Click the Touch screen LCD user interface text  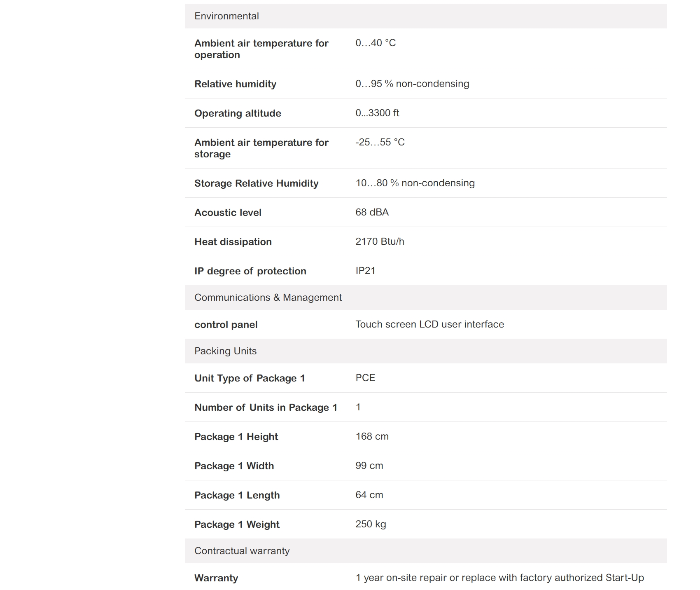click(429, 324)
